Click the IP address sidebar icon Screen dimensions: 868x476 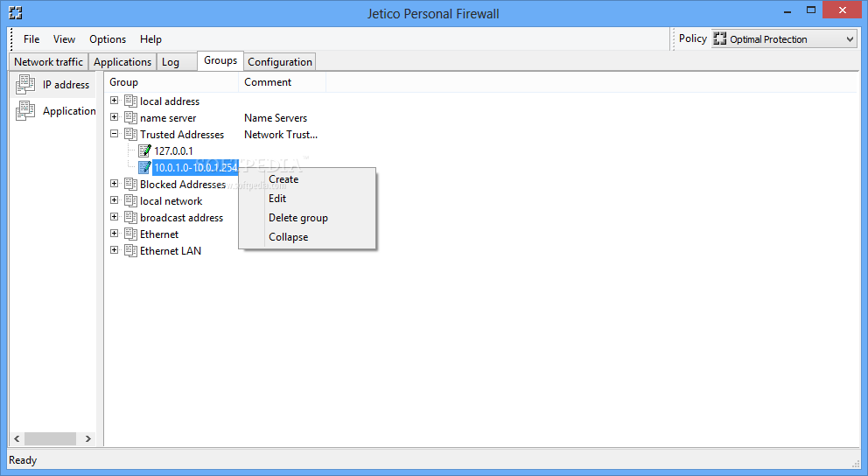point(25,84)
